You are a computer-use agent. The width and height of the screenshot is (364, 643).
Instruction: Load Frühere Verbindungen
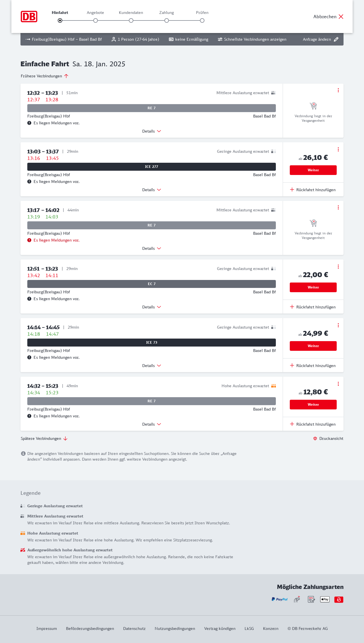point(44,76)
